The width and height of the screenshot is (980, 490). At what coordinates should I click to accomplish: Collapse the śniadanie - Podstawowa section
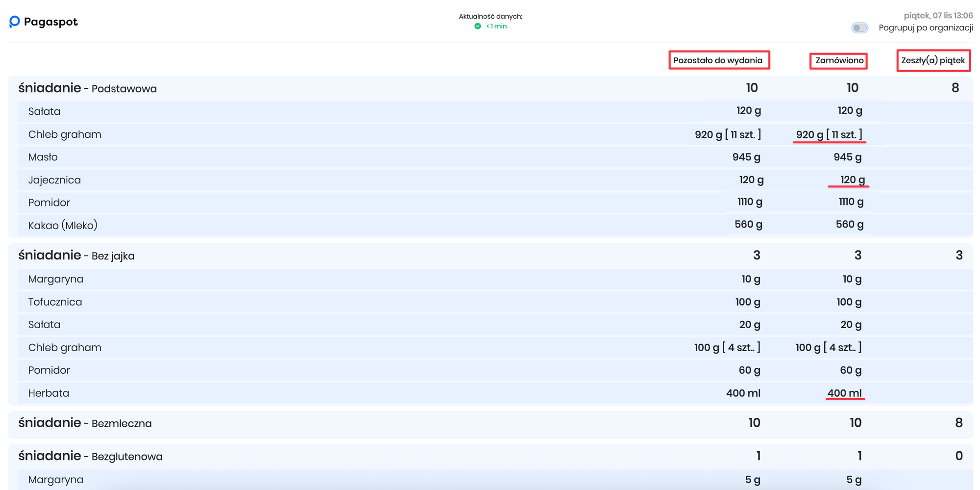[88, 88]
